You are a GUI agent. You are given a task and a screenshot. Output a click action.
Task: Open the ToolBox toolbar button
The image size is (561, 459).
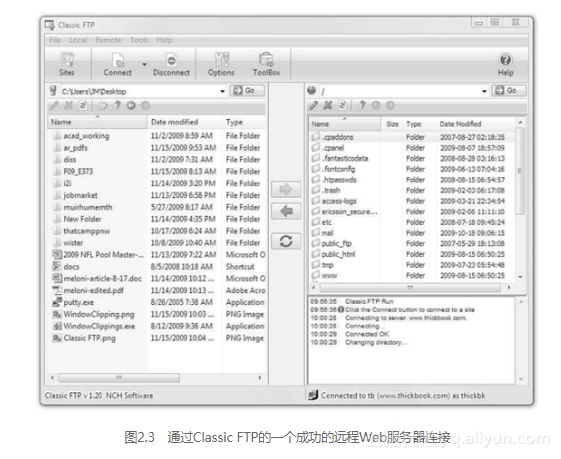(267, 64)
